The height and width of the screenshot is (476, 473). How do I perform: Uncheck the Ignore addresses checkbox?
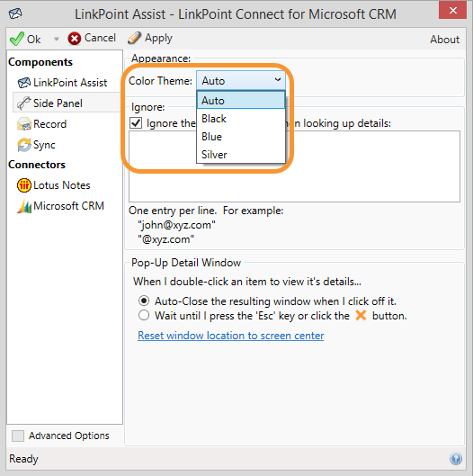click(x=136, y=123)
